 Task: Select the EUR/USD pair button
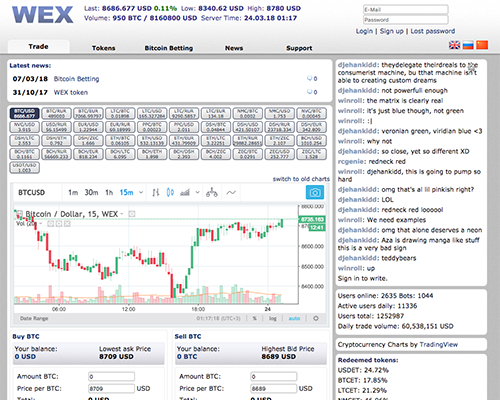pos(88,127)
